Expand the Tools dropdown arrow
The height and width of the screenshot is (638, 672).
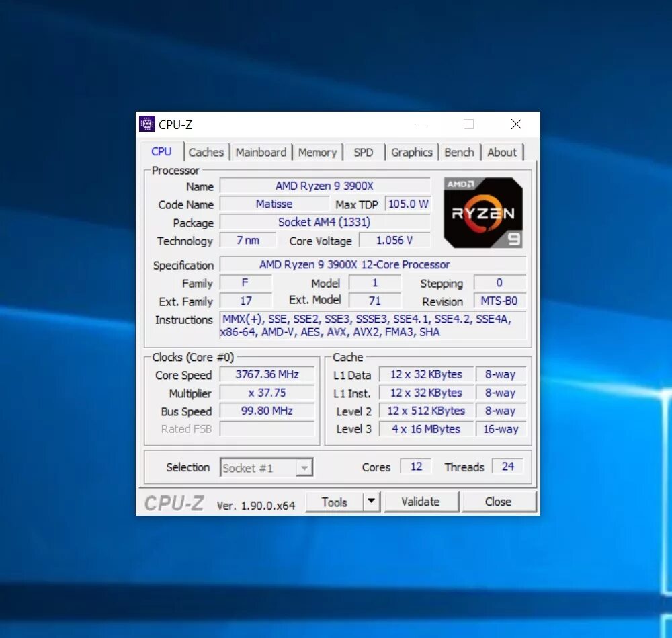click(x=372, y=502)
